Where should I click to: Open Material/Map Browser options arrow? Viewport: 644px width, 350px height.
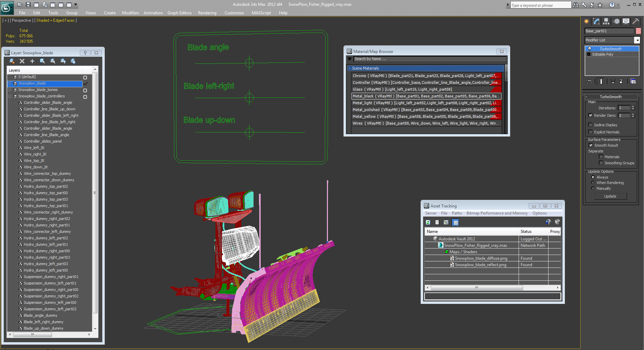(x=349, y=59)
